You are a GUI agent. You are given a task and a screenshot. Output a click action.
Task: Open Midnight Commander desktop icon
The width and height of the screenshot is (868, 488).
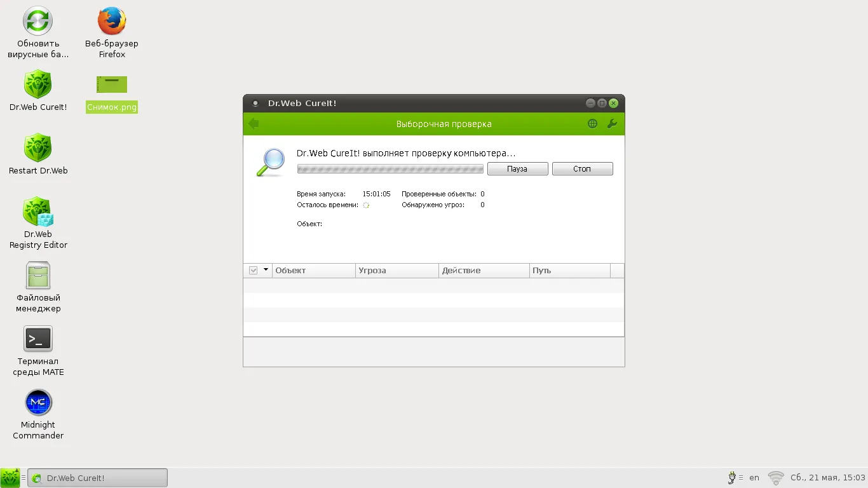[x=38, y=403]
